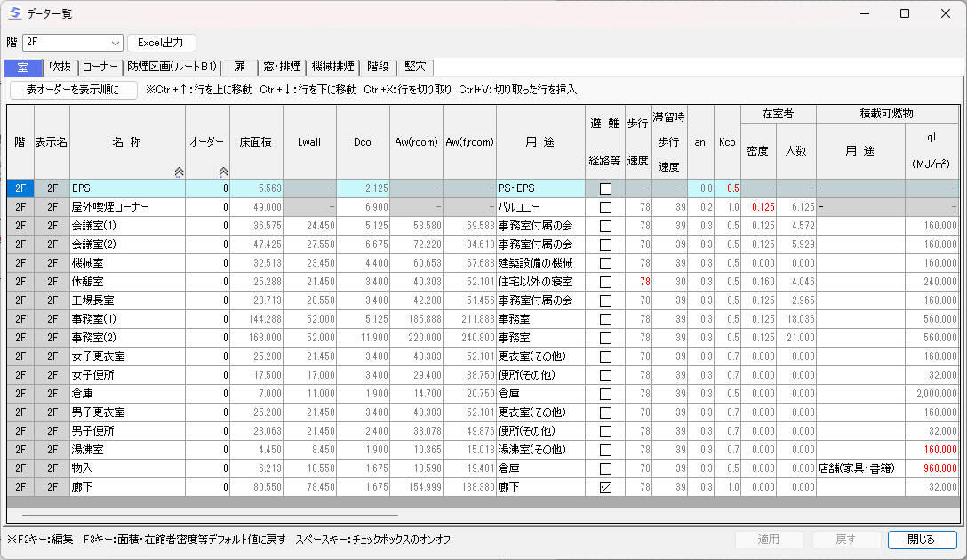Screen dimensions: 967x560
Task: Switch to the 扉 tab
Action: click(239, 67)
